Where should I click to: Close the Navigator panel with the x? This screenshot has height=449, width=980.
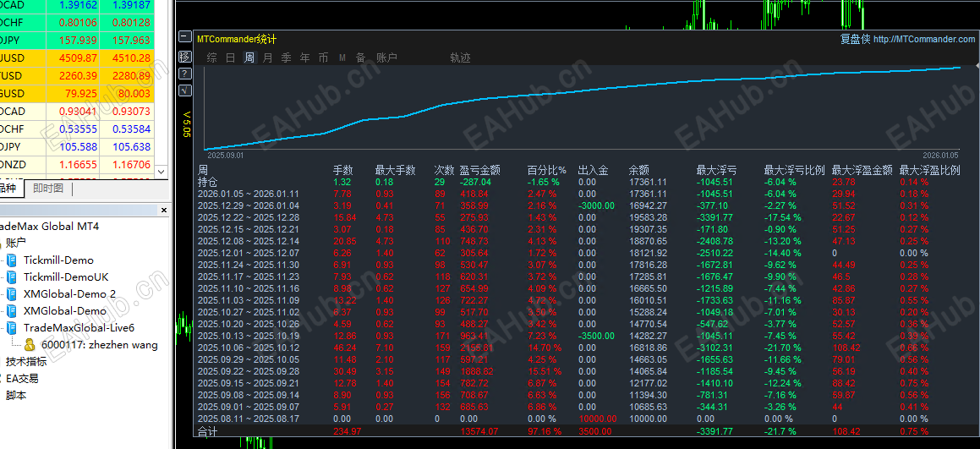[x=164, y=210]
